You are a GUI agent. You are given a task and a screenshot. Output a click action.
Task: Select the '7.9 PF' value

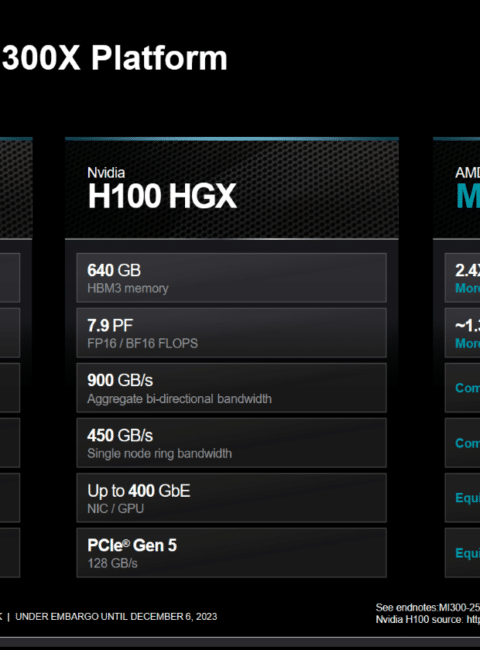click(110, 325)
